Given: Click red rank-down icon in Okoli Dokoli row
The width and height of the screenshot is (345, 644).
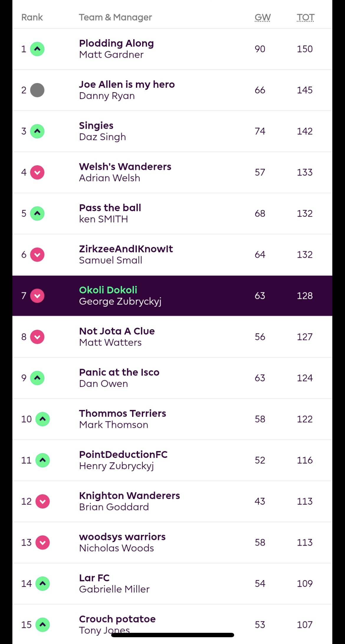Looking at the screenshot, I should [x=37, y=296].
